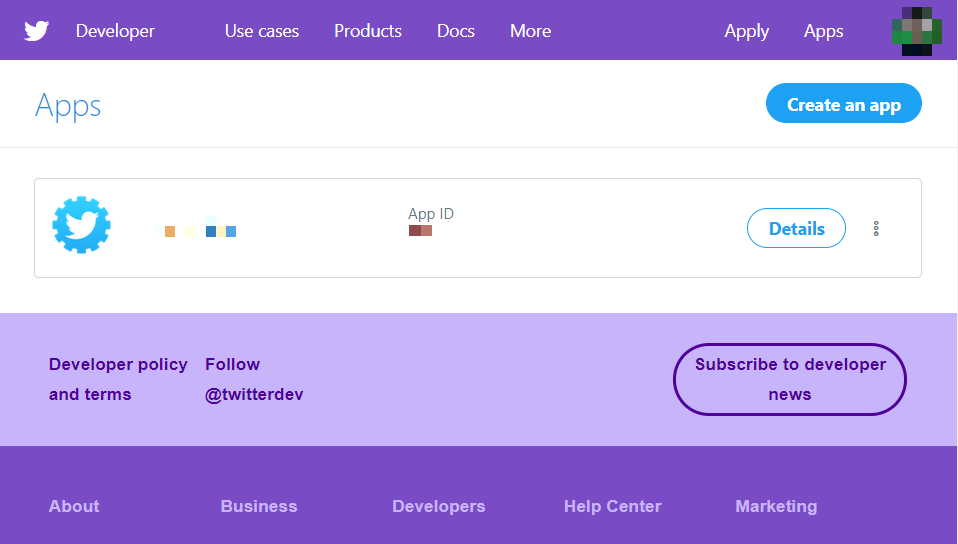This screenshot has height=544, width=958.
Task: Go to the Apply page
Action: click(746, 31)
